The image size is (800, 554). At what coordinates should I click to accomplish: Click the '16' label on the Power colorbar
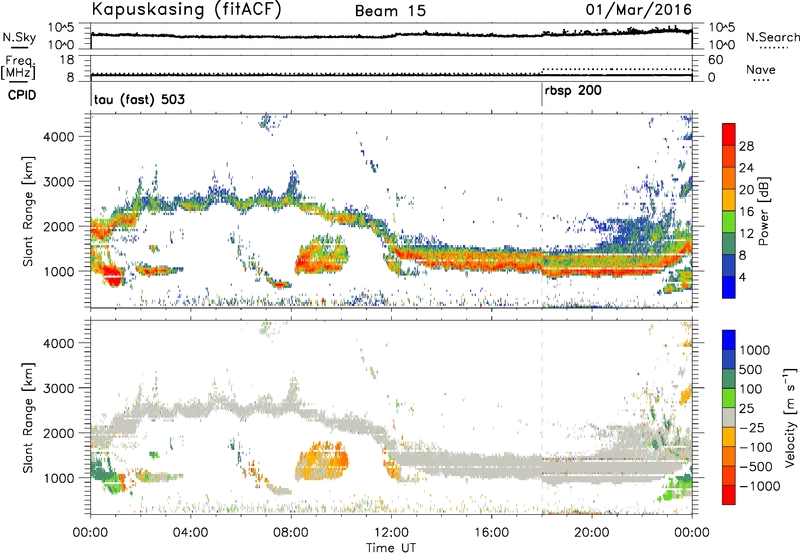pyautogui.click(x=746, y=212)
